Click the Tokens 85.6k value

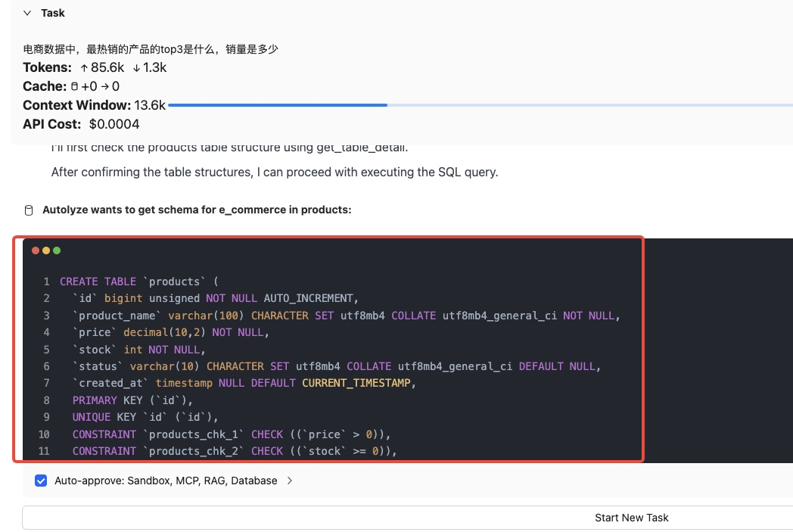[x=107, y=68]
